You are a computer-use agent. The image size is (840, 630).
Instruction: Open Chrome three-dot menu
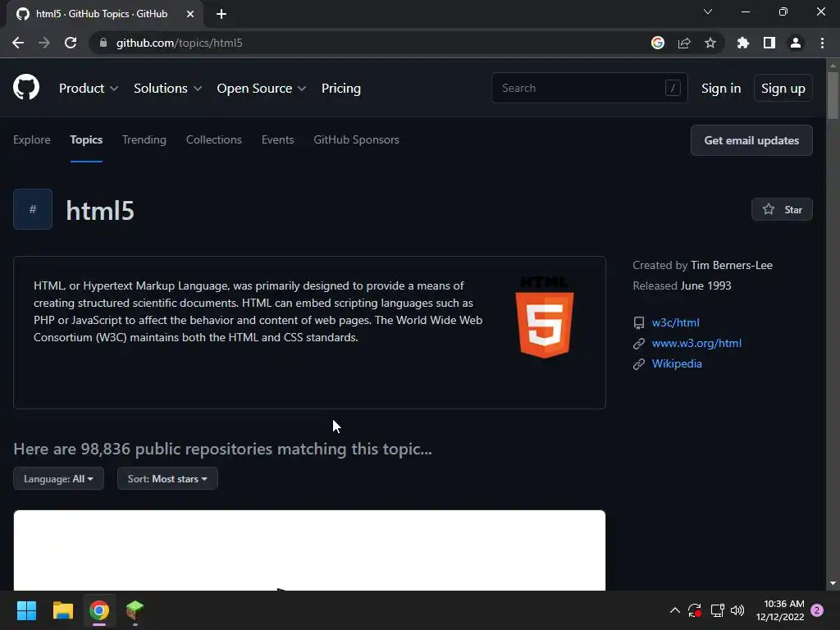tap(822, 43)
